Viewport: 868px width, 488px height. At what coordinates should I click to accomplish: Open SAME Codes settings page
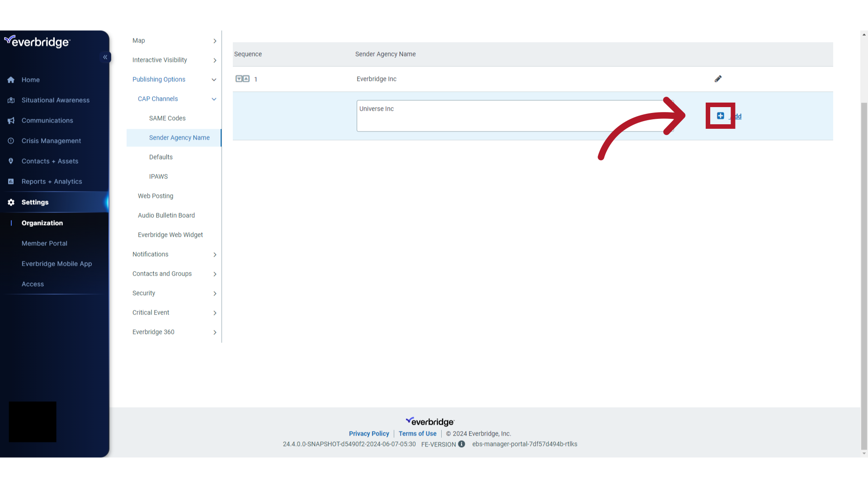coord(167,118)
